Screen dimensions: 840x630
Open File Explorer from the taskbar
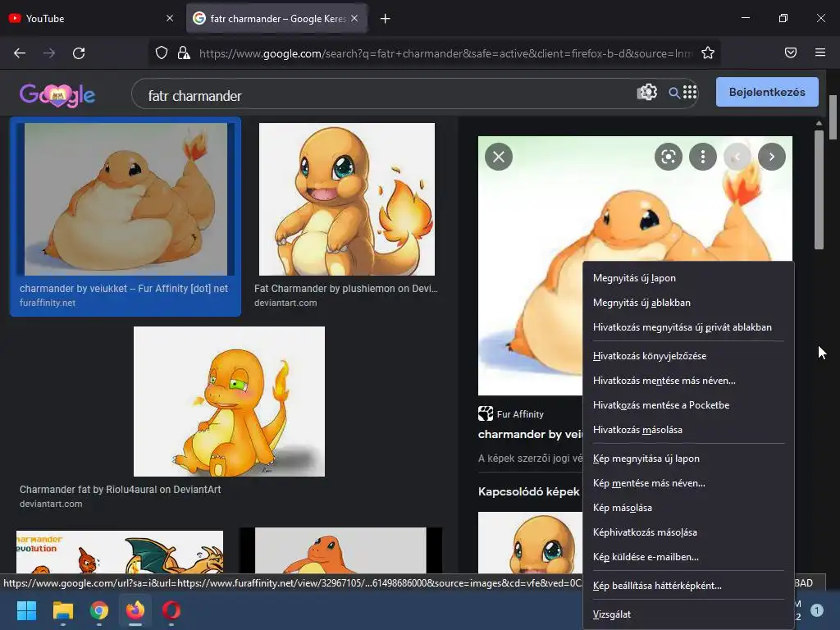coord(62,610)
